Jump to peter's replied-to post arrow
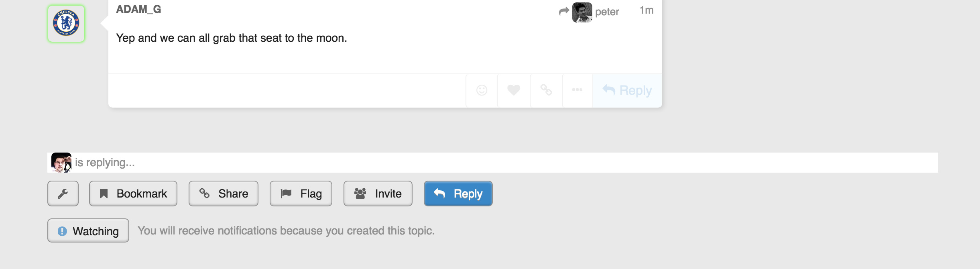980x269 pixels. pos(564,12)
